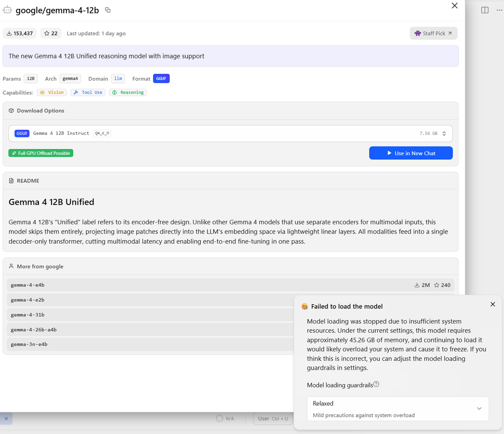Open the gemma-3n-e4b model row
The height and width of the screenshot is (434, 504).
tap(150, 345)
